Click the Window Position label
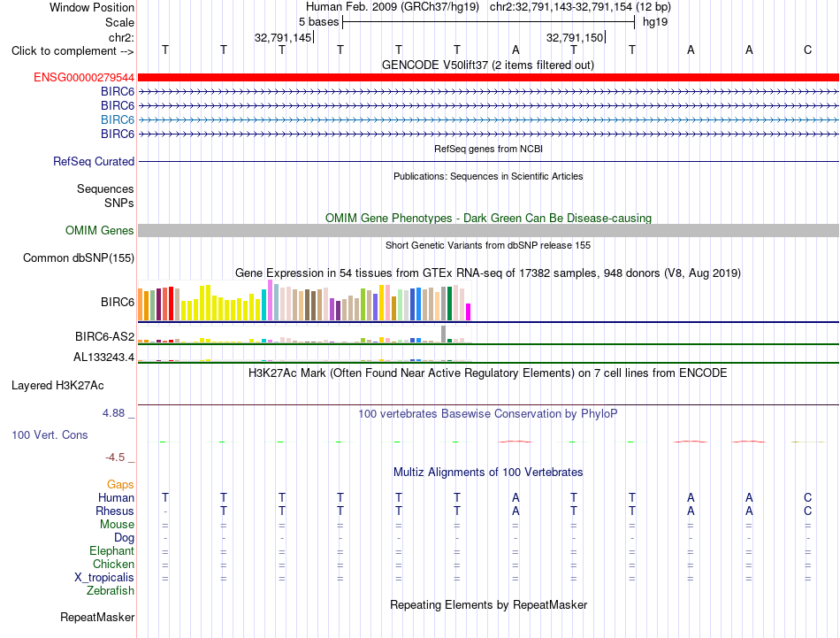Viewport: 840px width, 638px height. point(92,7)
